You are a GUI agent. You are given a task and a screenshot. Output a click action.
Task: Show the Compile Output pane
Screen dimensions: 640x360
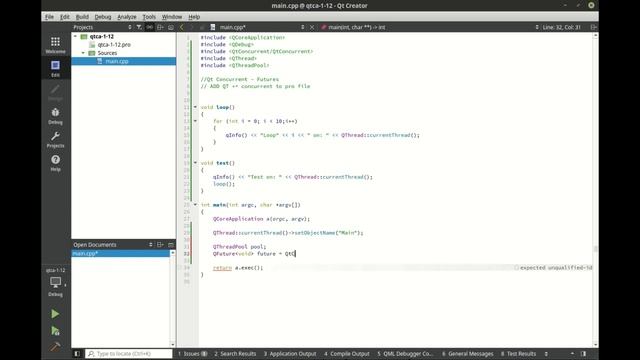pyautogui.click(x=347, y=353)
